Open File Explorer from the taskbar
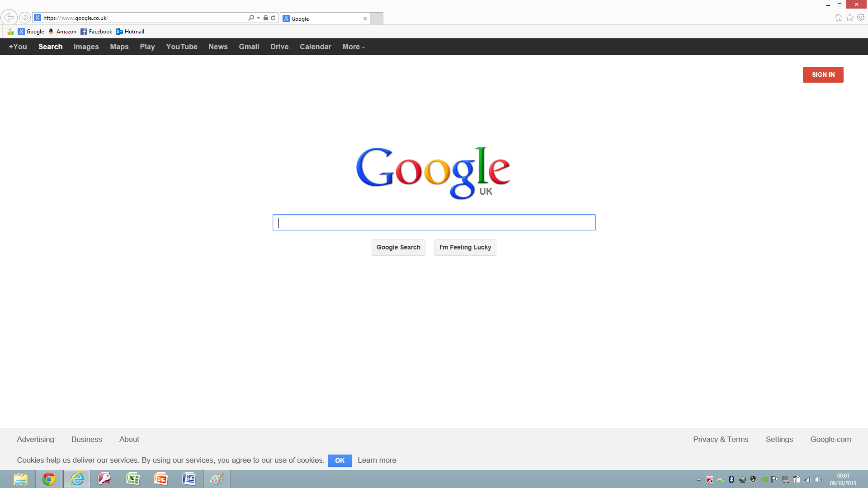 21,479
